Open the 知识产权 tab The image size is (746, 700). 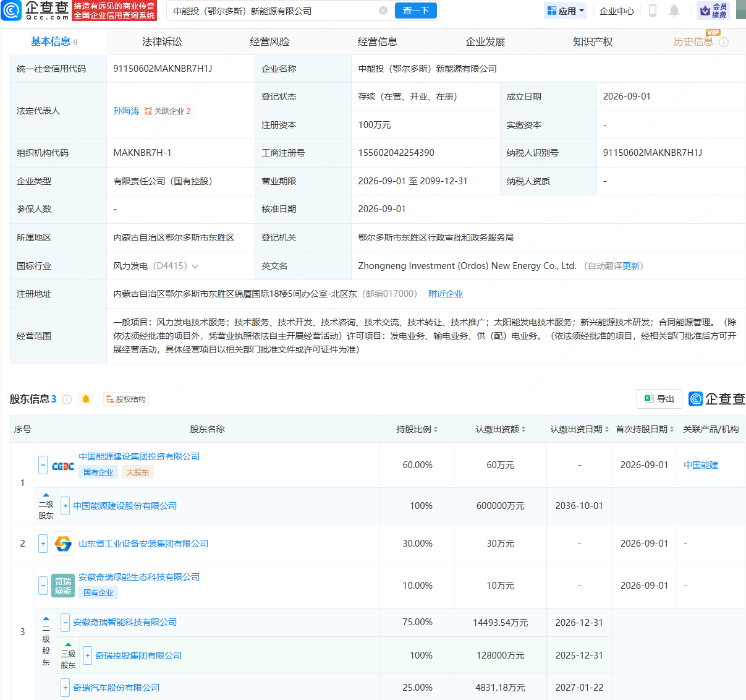point(593,41)
